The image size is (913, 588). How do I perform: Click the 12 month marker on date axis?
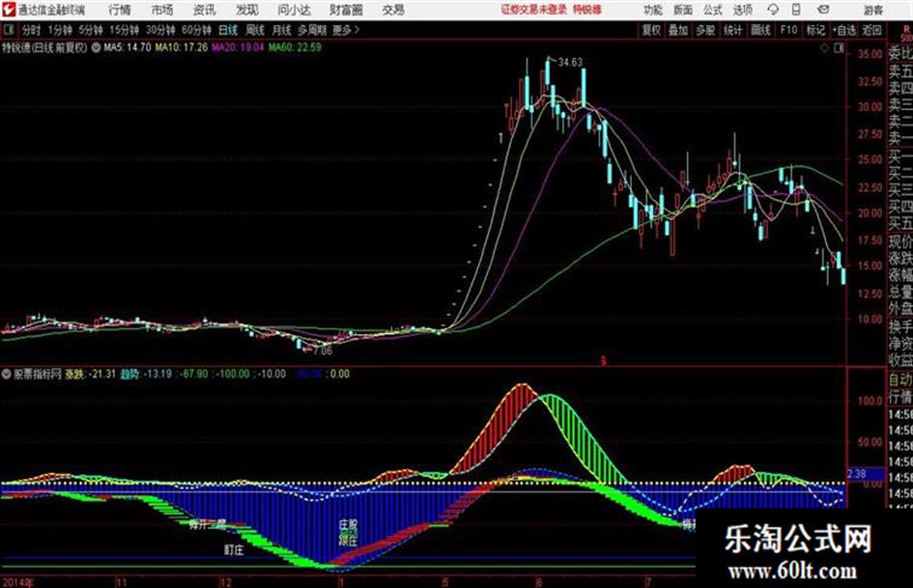225,582
